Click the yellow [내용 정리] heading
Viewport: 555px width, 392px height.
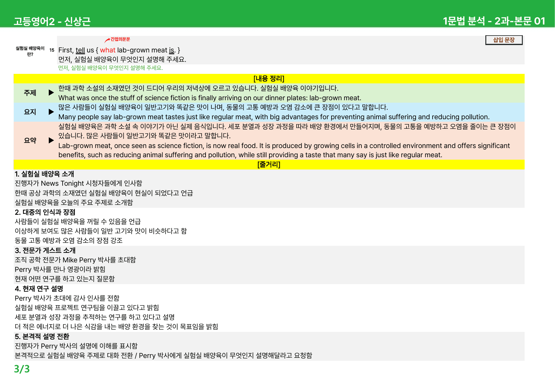point(269,78)
